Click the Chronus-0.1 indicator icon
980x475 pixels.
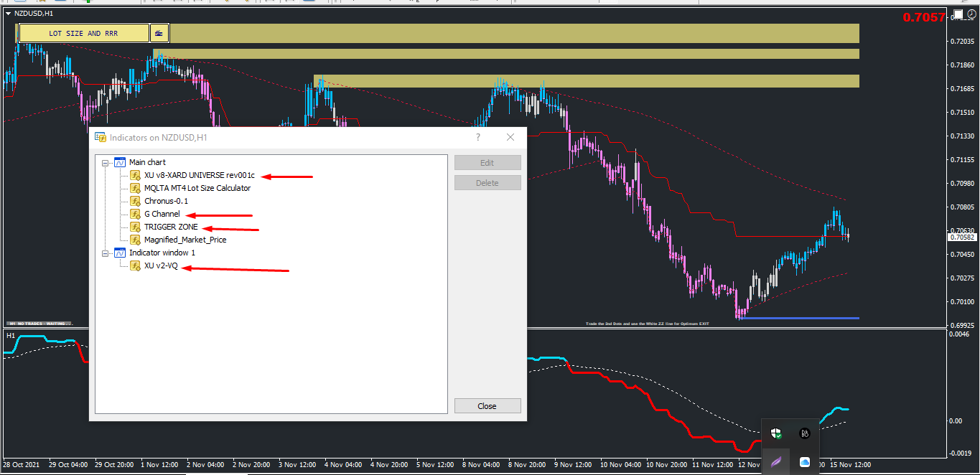pos(135,201)
